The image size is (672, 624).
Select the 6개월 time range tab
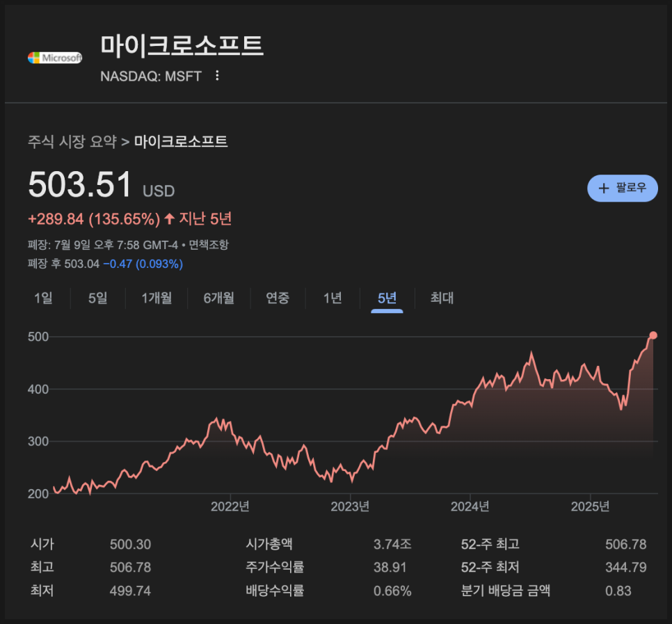218,298
